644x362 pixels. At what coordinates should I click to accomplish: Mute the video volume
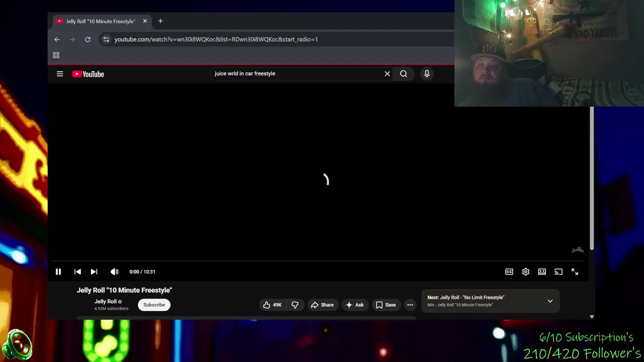pyautogui.click(x=115, y=271)
